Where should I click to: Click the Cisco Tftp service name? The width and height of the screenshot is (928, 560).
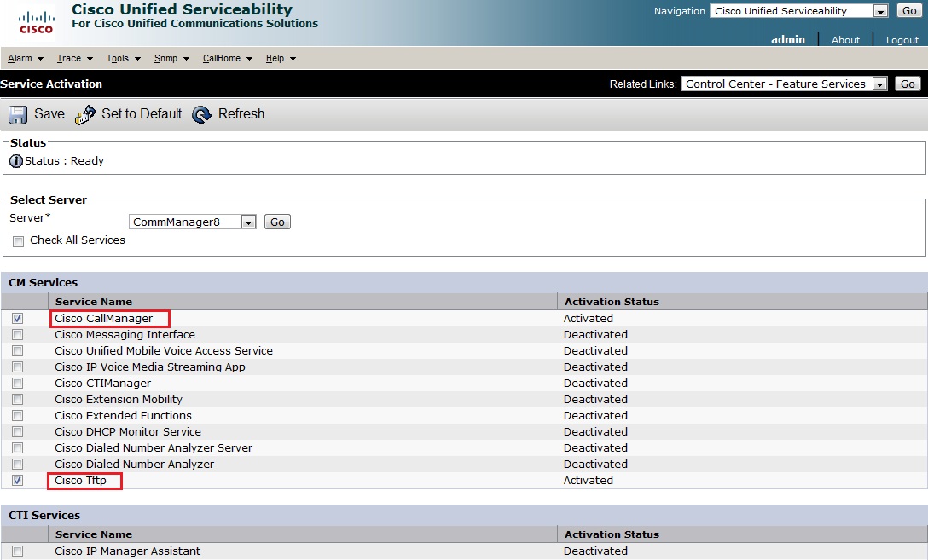[80, 480]
